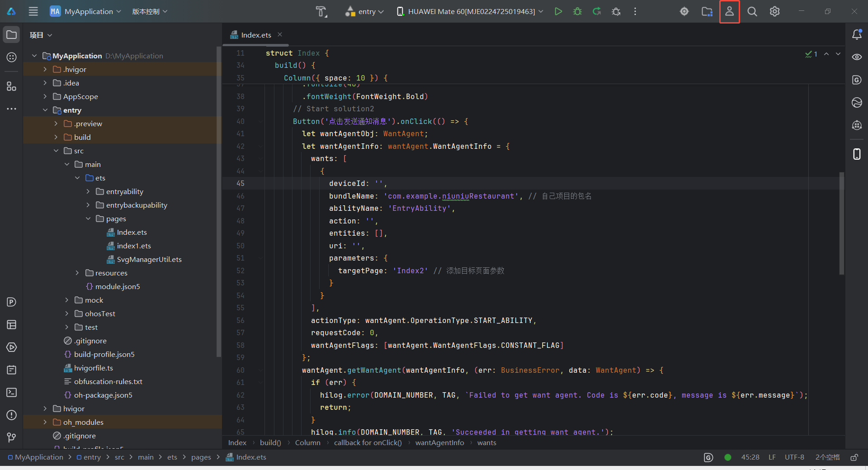Open the search everywhere magnifier

[x=752, y=11]
